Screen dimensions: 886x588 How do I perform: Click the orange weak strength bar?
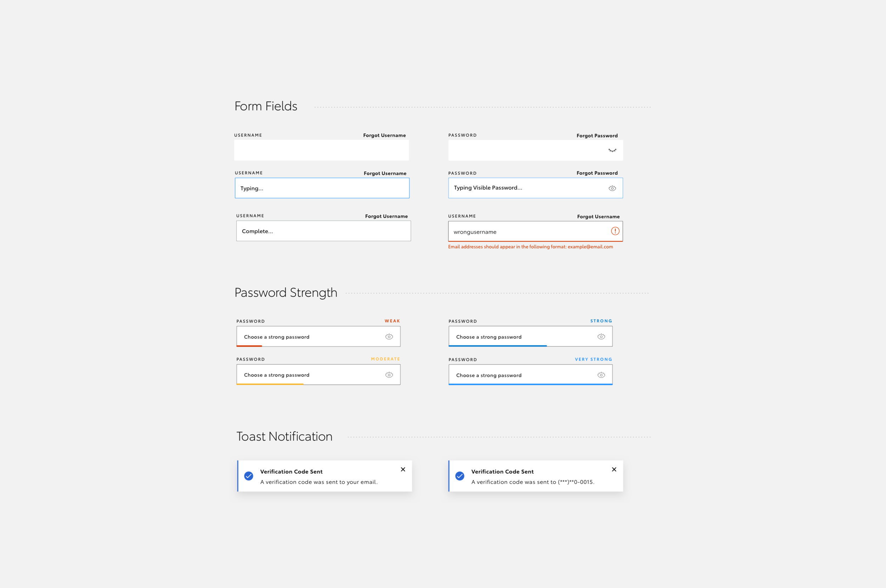click(x=249, y=347)
